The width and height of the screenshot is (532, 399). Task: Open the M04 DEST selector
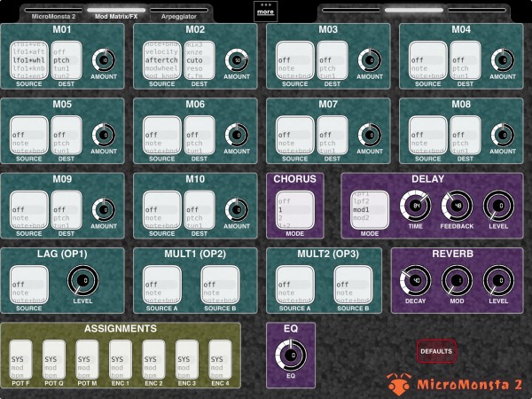point(465,60)
